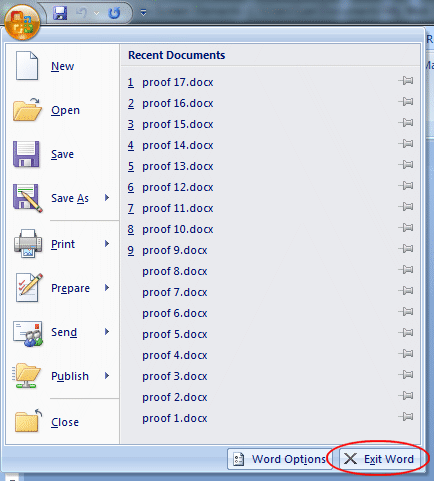Select the Prepare menu label
Screen dimensions: 434x481
pos(70,288)
